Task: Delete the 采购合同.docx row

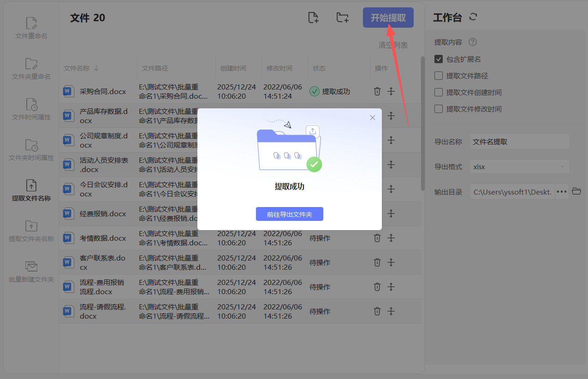Action: point(377,91)
